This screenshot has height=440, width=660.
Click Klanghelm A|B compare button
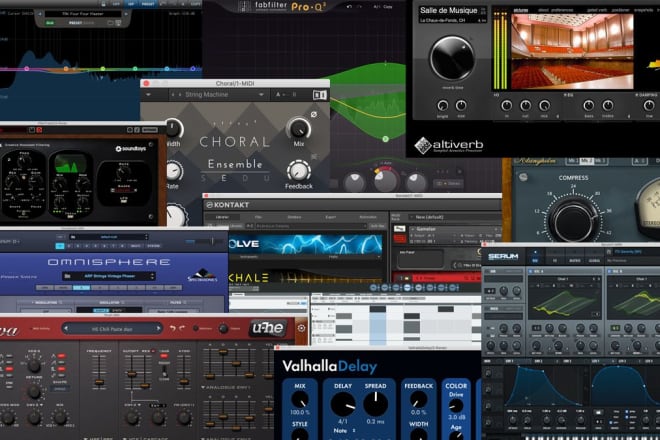(x=639, y=161)
